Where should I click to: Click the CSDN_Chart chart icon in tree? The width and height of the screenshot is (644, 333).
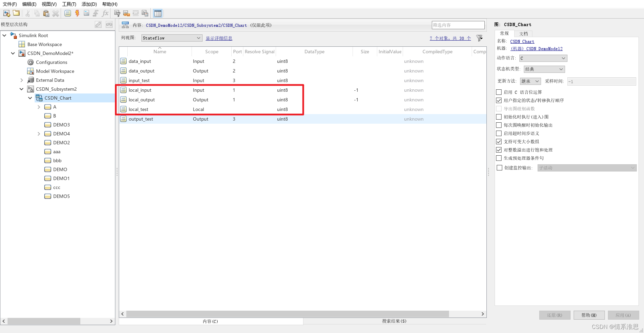point(39,98)
